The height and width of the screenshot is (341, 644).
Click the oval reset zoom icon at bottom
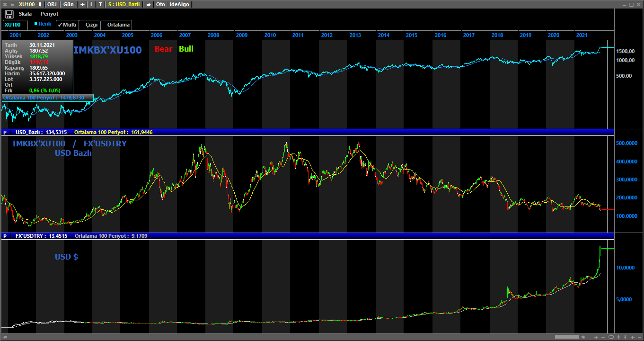(611, 337)
